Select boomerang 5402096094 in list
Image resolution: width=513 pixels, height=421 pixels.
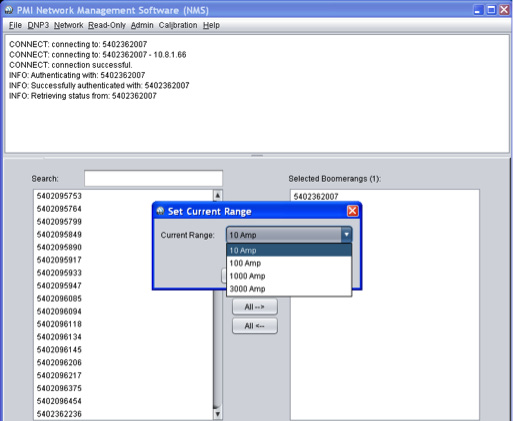click(x=123, y=311)
